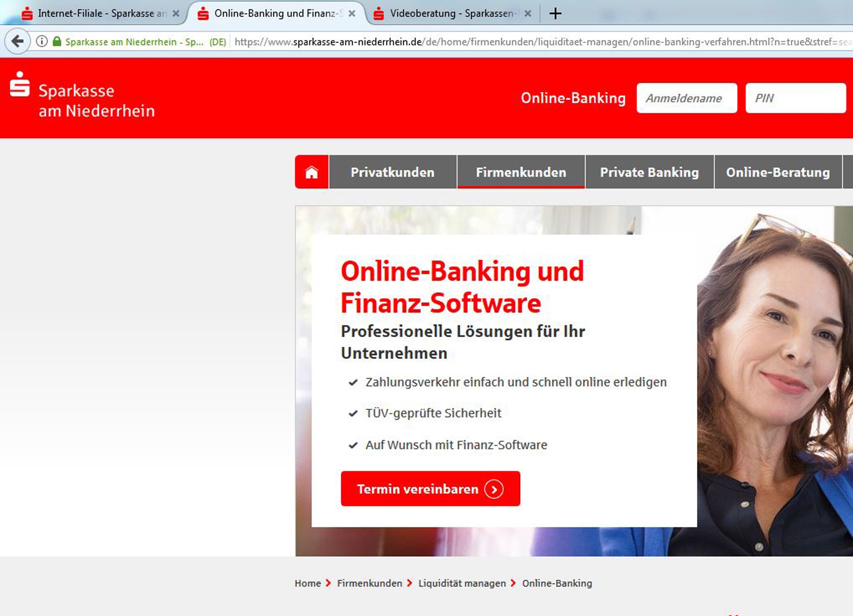Screen dimensions: 853x616
Task: Click the browser back arrow button
Action: pos(17,41)
